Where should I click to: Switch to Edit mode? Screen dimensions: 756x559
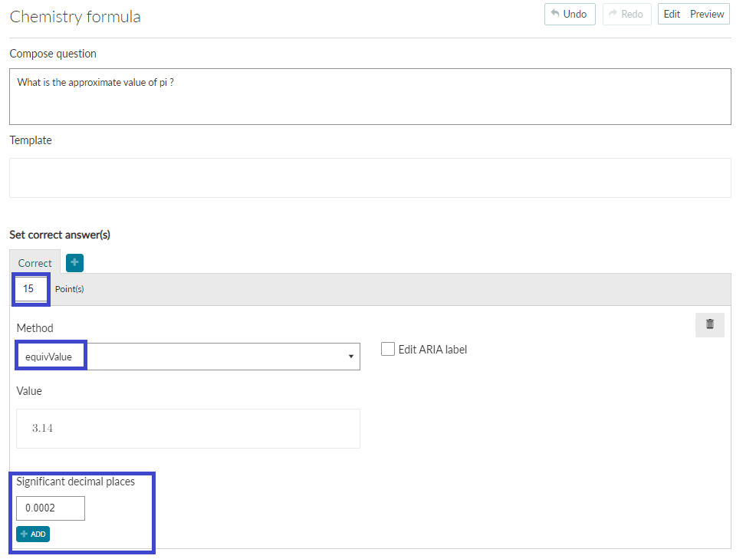(672, 14)
